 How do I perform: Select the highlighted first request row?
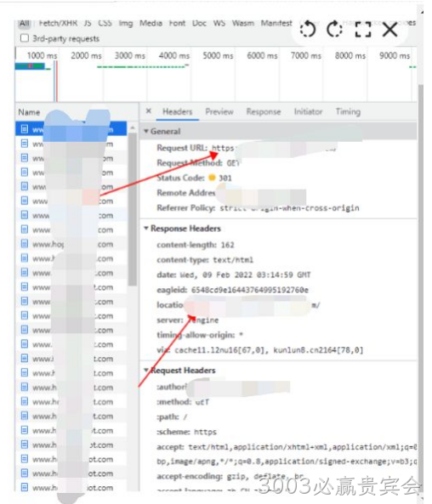[x=71, y=129]
